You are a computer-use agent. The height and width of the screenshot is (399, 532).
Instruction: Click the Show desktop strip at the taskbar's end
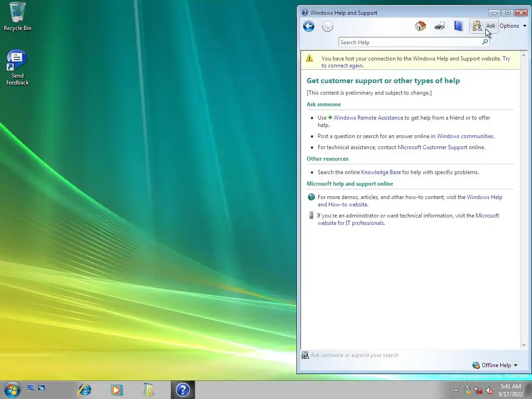[529, 390]
